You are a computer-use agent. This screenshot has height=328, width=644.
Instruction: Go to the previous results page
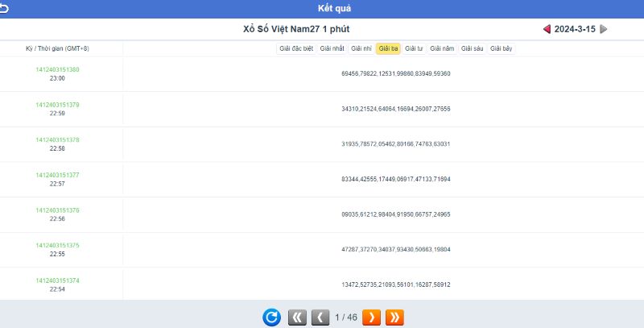point(320,318)
